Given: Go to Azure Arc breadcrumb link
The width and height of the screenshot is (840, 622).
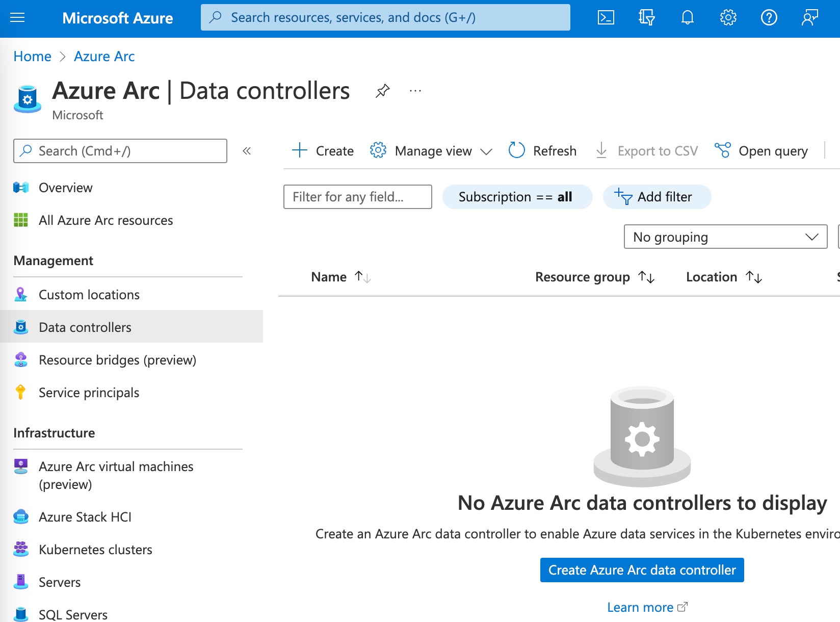Looking at the screenshot, I should [x=104, y=56].
